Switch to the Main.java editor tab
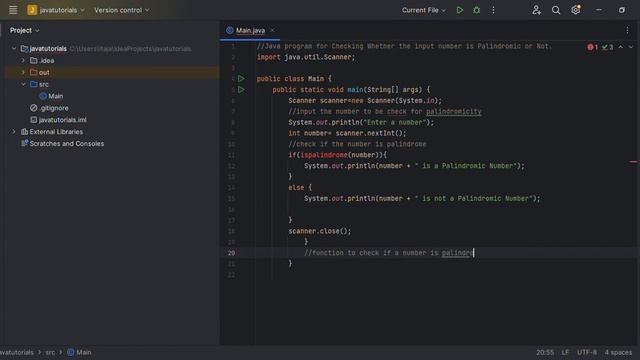 pos(250,30)
